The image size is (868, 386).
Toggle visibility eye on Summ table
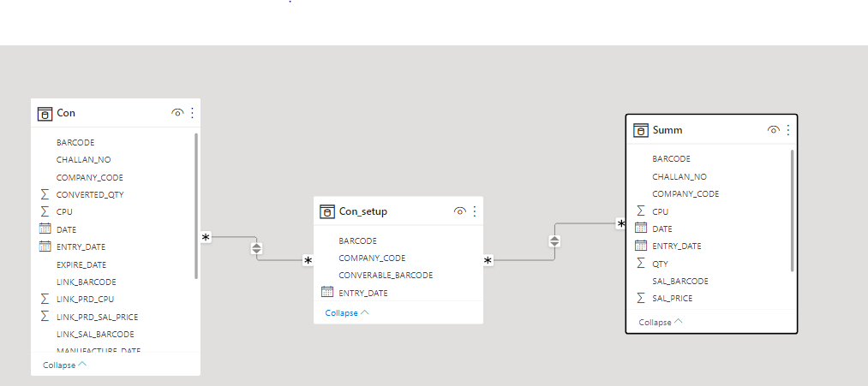pyautogui.click(x=774, y=130)
